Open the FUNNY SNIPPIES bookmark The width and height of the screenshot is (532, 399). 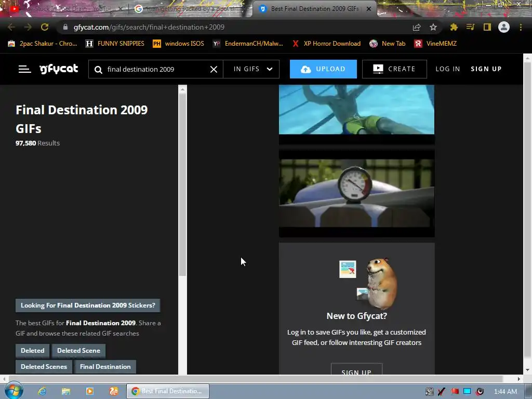[x=115, y=44]
